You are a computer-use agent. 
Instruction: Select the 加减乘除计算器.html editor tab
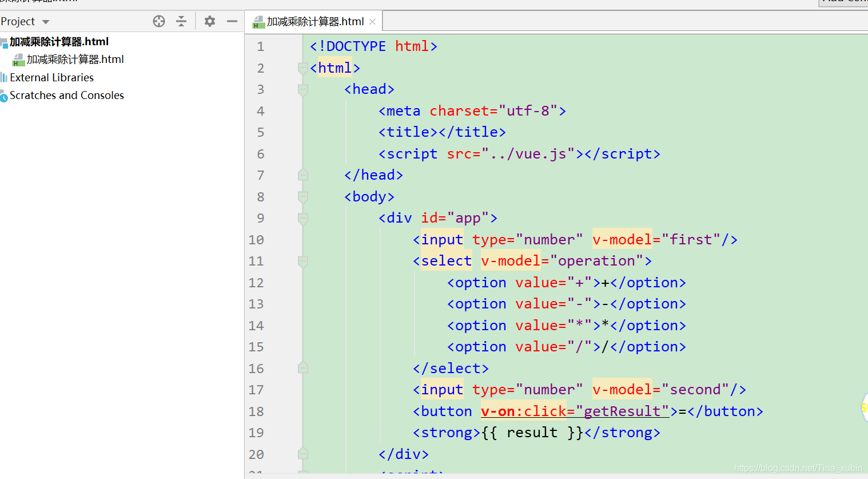coord(315,22)
